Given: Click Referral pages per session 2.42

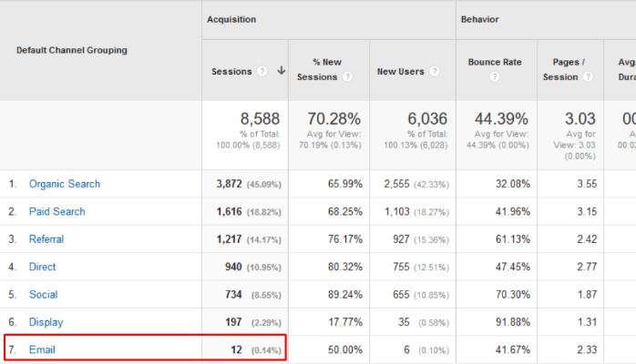Looking at the screenshot, I should tap(587, 239).
